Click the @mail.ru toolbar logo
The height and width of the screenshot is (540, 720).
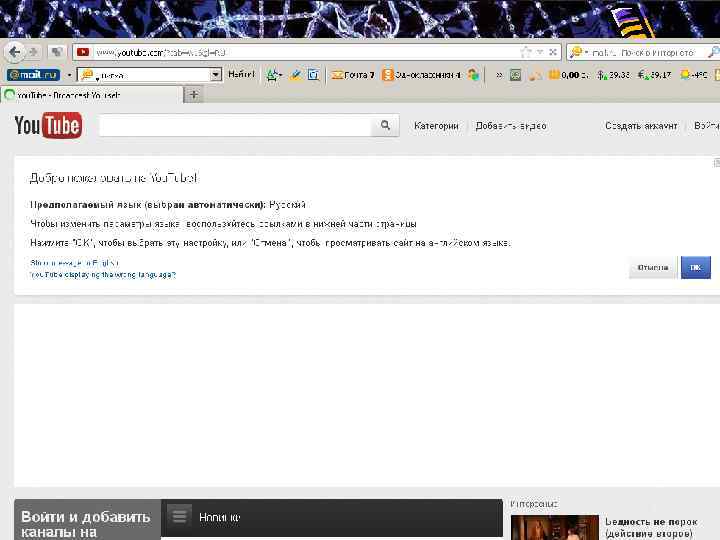pos(33,74)
